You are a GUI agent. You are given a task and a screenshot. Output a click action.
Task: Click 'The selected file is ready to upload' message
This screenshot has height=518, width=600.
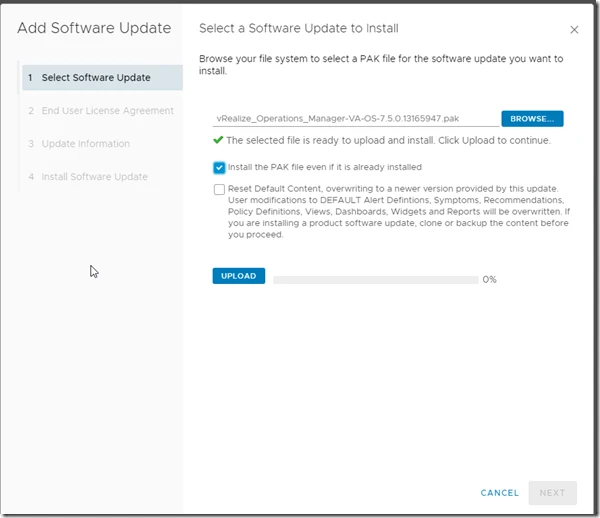coord(388,140)
